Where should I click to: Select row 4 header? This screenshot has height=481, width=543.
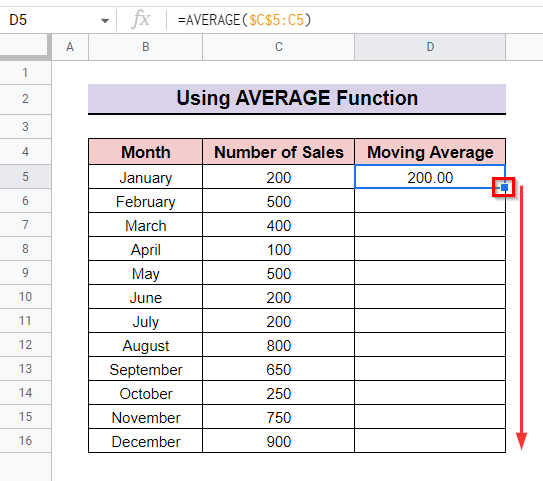25,152
